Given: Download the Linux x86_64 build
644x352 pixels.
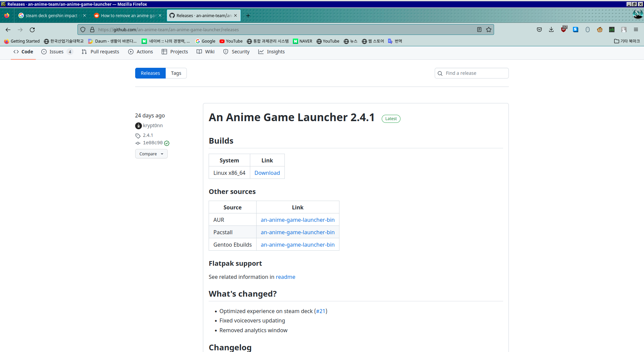Looking at the screenshot, I should [x=267, y=173].
